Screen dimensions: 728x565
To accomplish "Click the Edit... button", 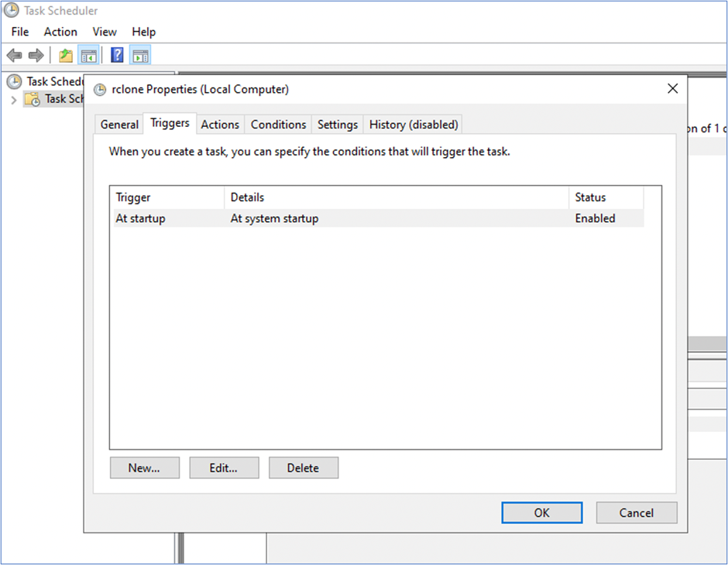I will [224, 467].
